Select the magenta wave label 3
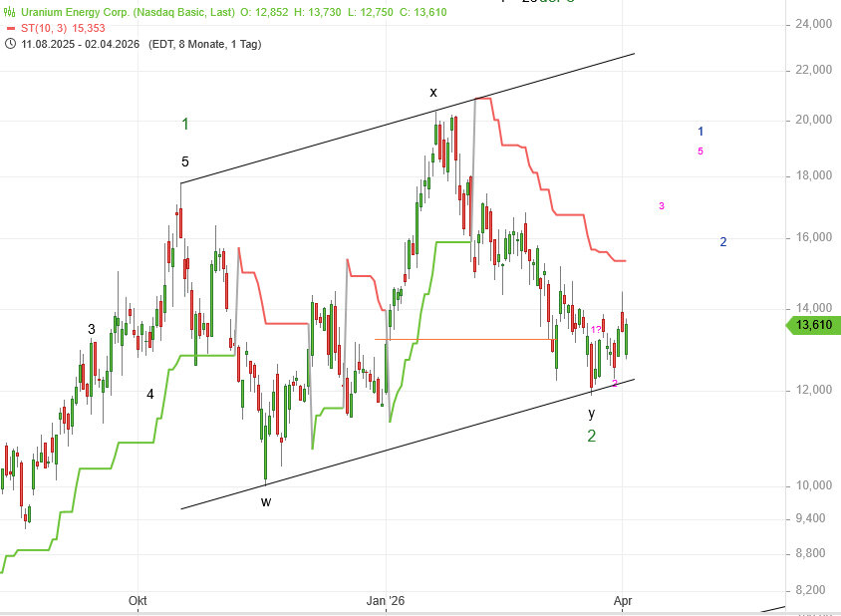841x616 pixels. (x=661, y=206)
